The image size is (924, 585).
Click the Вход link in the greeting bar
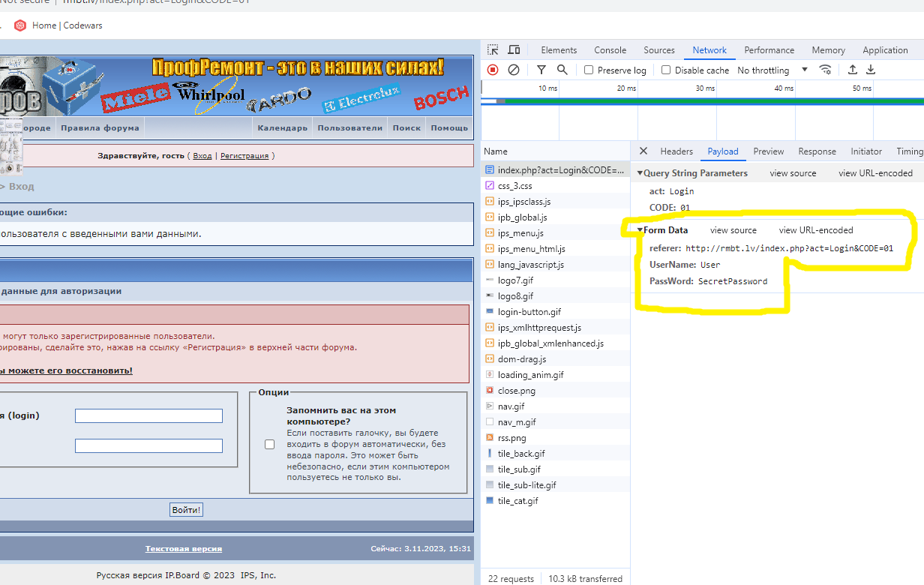click(202, 156)
